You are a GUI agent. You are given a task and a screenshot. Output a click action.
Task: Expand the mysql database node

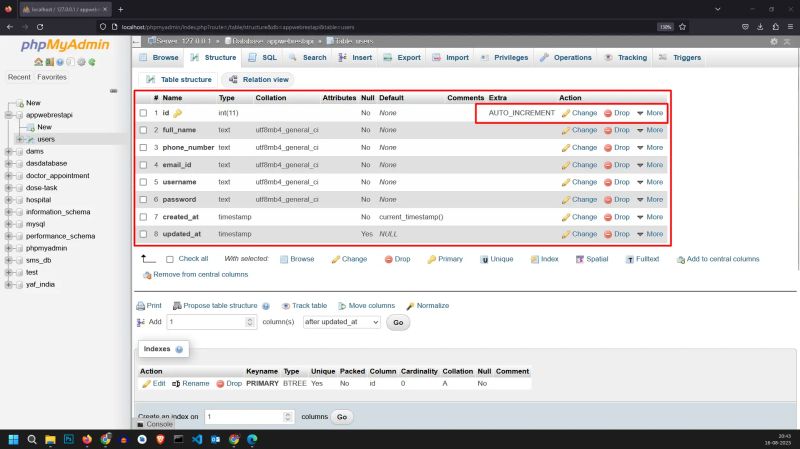pyautogui.click(x=9, y=224)
